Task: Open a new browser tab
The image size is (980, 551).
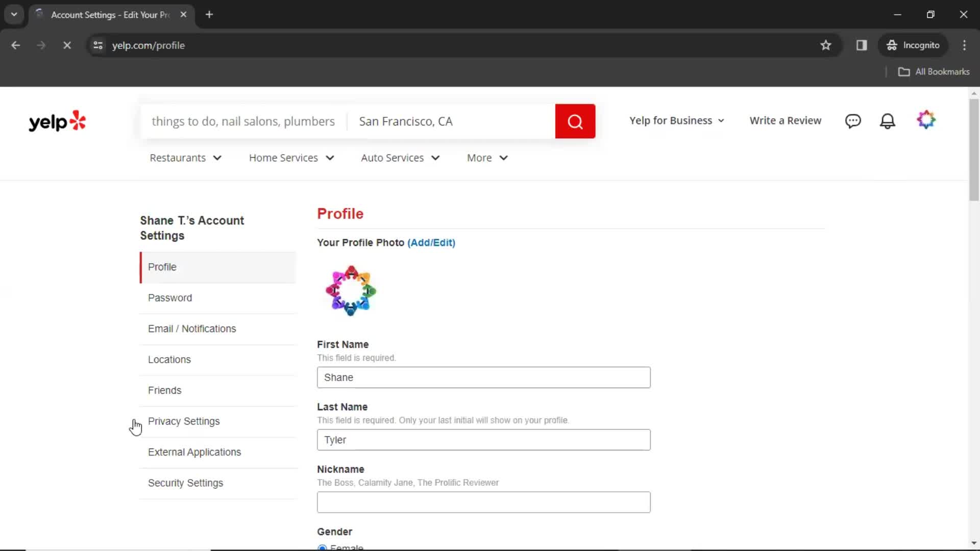Action: coord(209,15)
